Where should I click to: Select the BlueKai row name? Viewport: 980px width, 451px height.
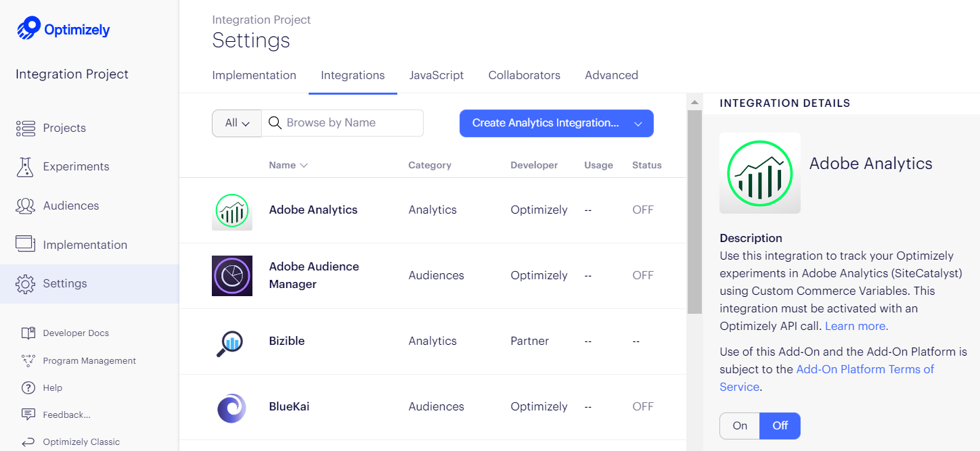point(289,406)
